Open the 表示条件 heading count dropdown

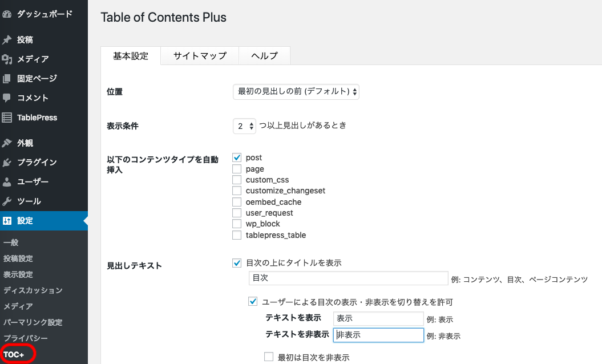pos(244,126)
